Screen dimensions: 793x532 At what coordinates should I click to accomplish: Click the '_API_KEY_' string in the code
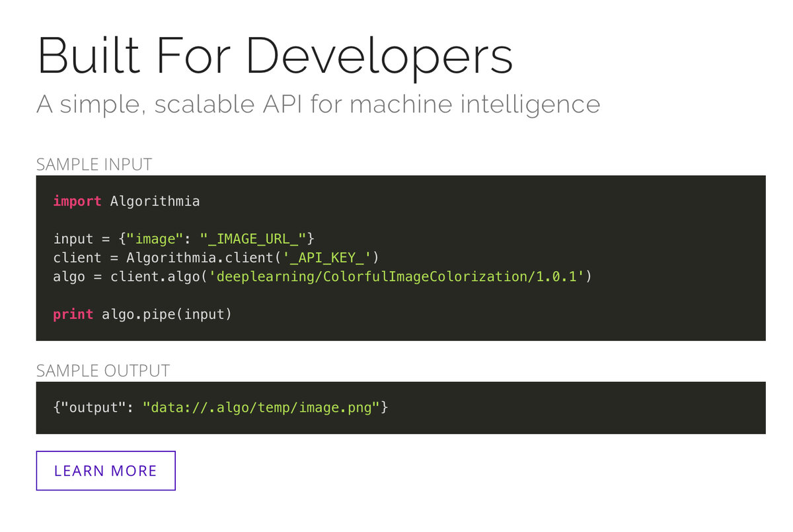327,258
